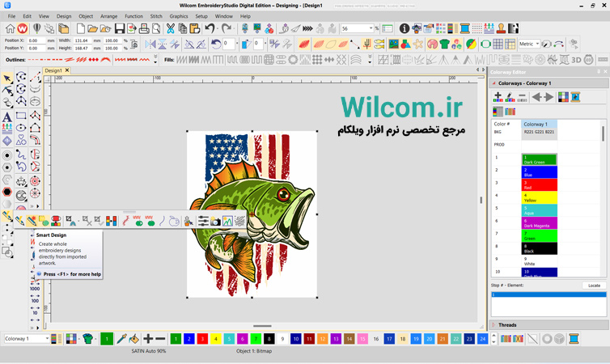
Task: Toggle the Show Vectors shapes icon
Action: coord(406,44)
